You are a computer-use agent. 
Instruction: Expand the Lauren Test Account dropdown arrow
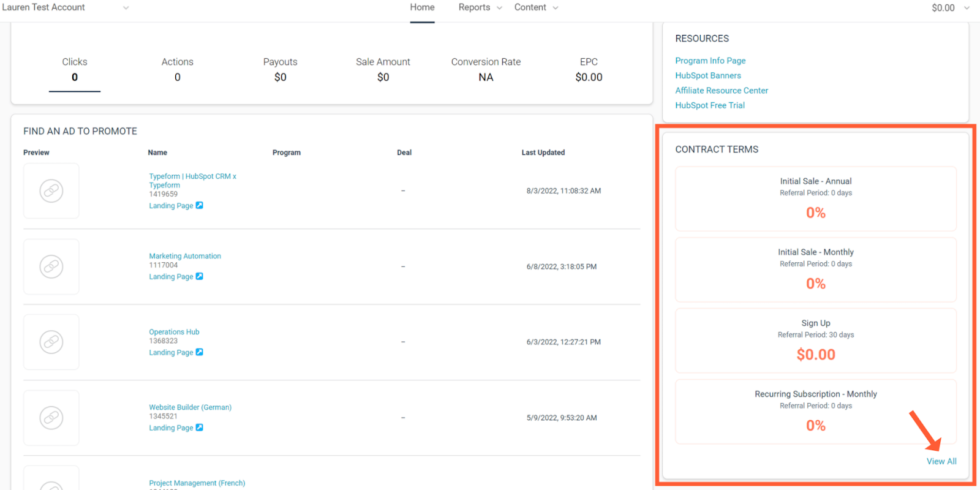tap(126, 8)
